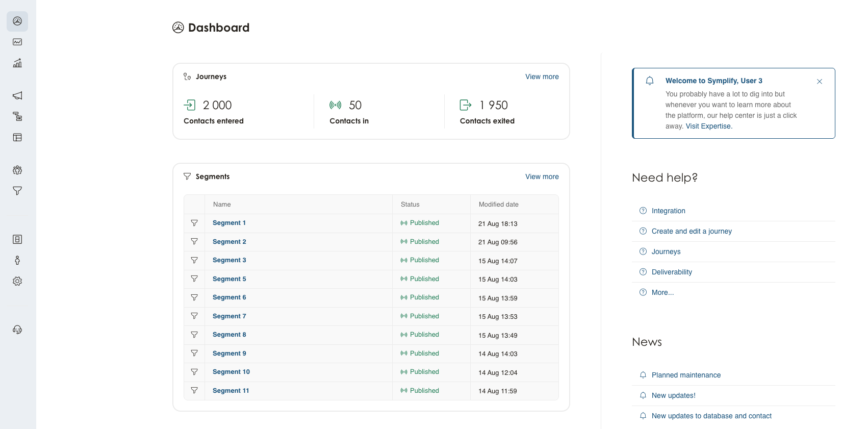Click View more in Segments card
Viewport: 868px width, 429px height.
(x=542, y=176)
